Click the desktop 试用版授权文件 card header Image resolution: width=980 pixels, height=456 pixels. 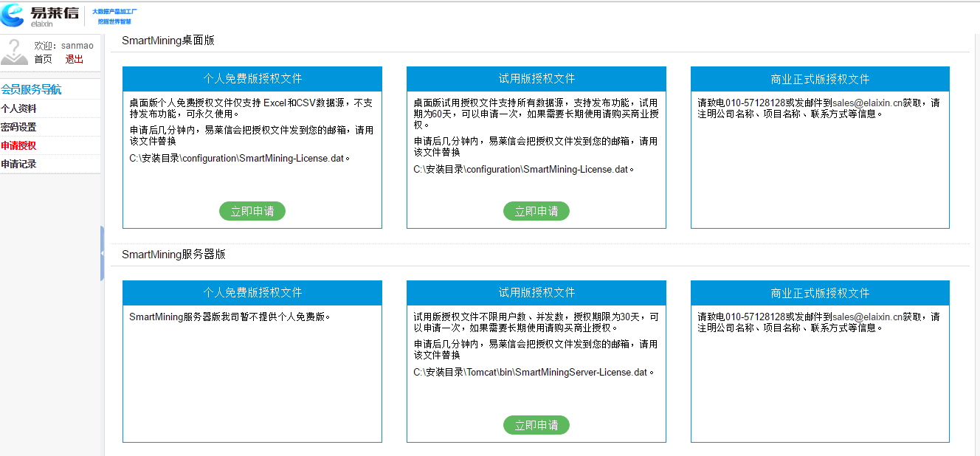click(536, 79)
